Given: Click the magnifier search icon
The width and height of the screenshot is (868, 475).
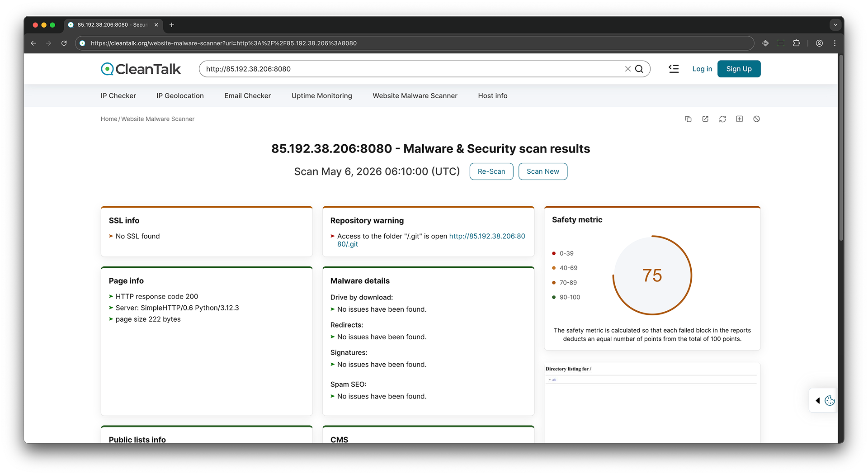Looking at the screenshot, I should pyautogui.click(x=639, y=69).
